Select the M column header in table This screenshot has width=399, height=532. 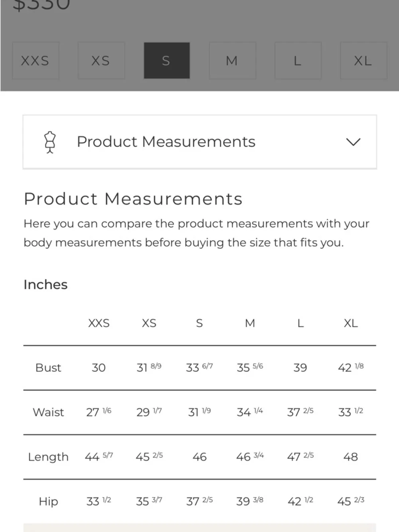point(250,323)
